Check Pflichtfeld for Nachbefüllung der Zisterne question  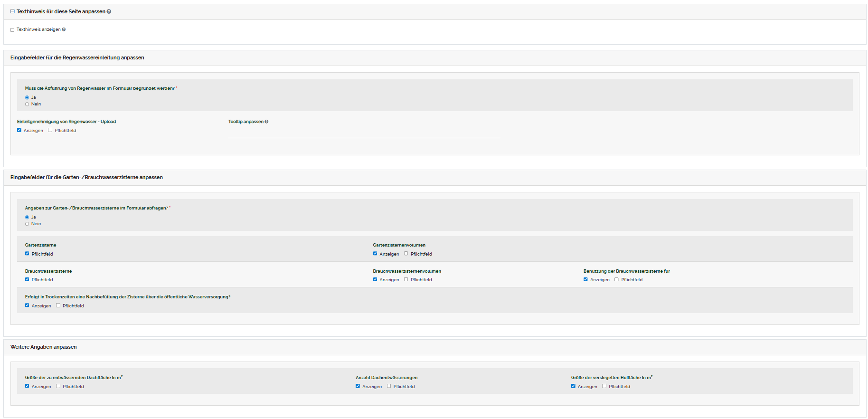pos(58,305)
